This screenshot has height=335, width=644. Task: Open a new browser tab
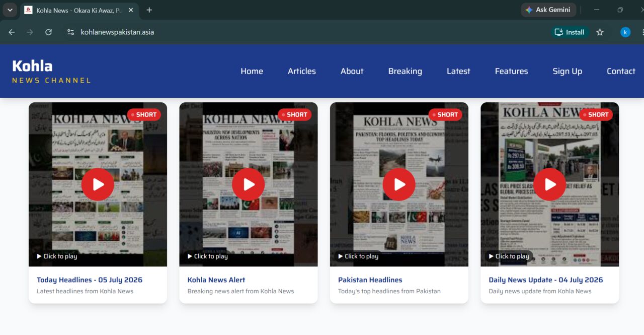point(149,10)
